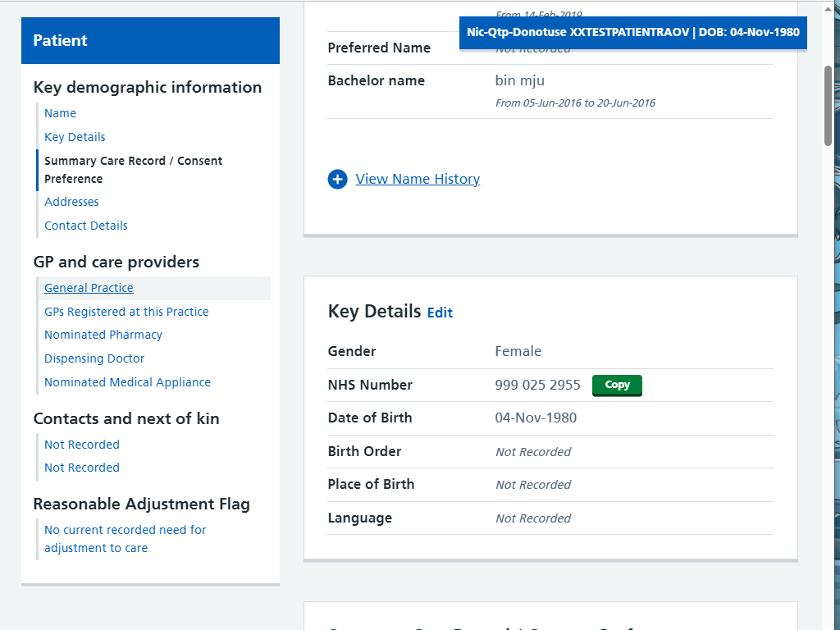Click the Preferred Name label
The height and width of the screenshot is (630, 840).
click(379, 48)
